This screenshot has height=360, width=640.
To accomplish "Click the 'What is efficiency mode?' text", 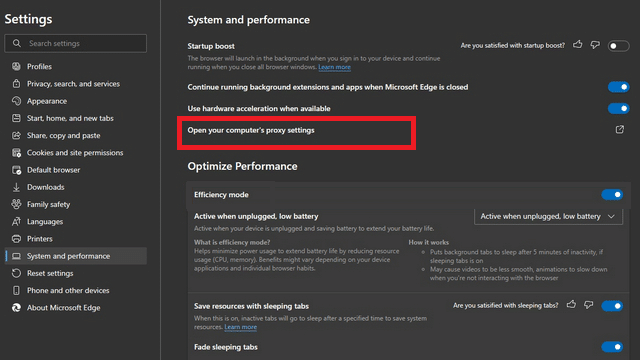I will pos(232,242).
